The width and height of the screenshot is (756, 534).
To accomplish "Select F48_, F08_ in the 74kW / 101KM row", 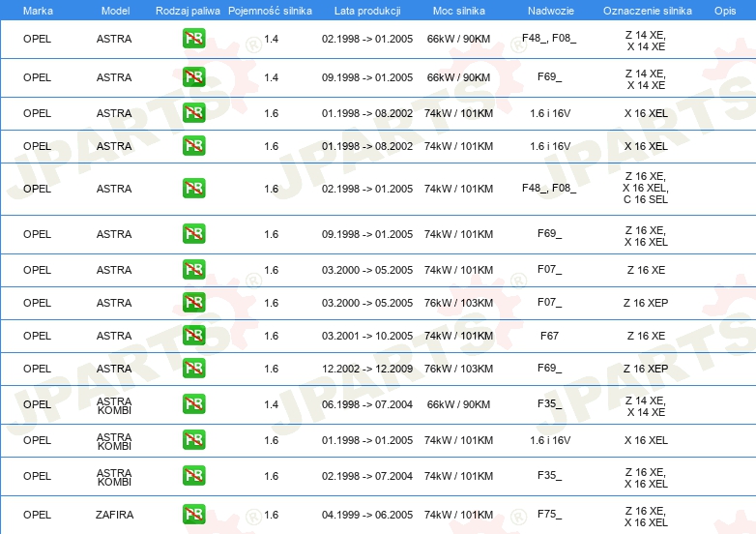I will tap(549, 188).
